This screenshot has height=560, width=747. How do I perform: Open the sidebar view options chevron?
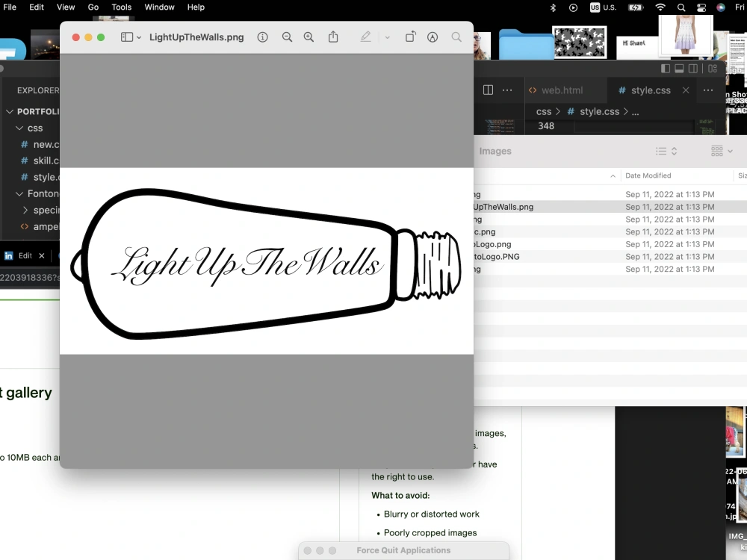pos(139,37)
